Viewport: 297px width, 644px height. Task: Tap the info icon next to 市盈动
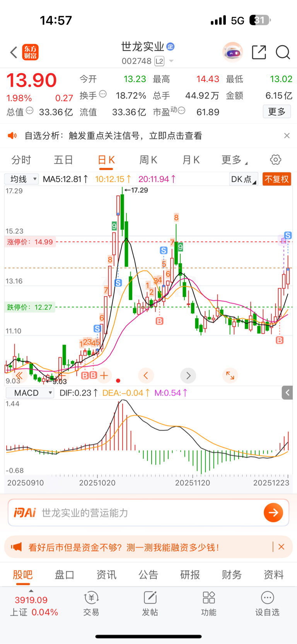(x=181, y=111)
